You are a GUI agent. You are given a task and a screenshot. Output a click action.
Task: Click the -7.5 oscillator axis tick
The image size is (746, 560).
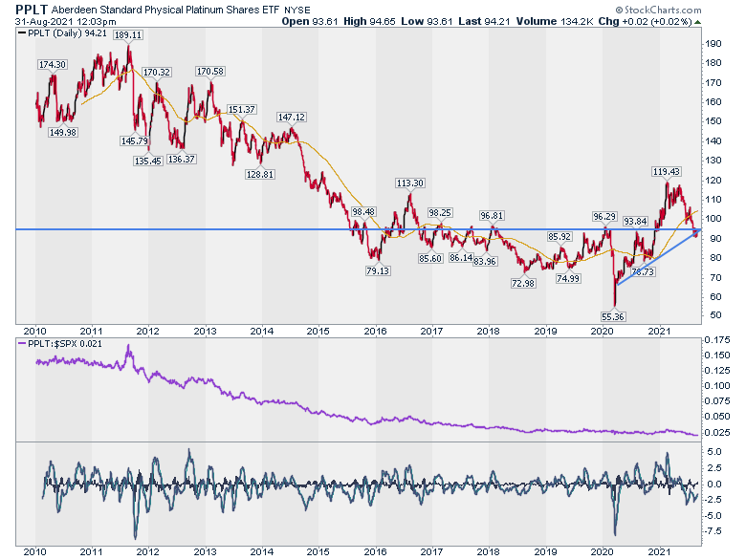[x=713, y=531]
